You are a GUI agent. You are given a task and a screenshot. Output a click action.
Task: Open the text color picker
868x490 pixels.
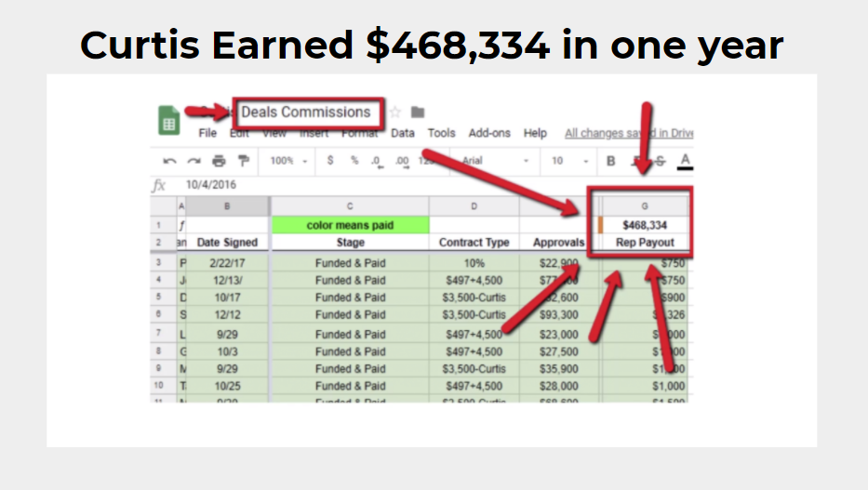[686, 161]
